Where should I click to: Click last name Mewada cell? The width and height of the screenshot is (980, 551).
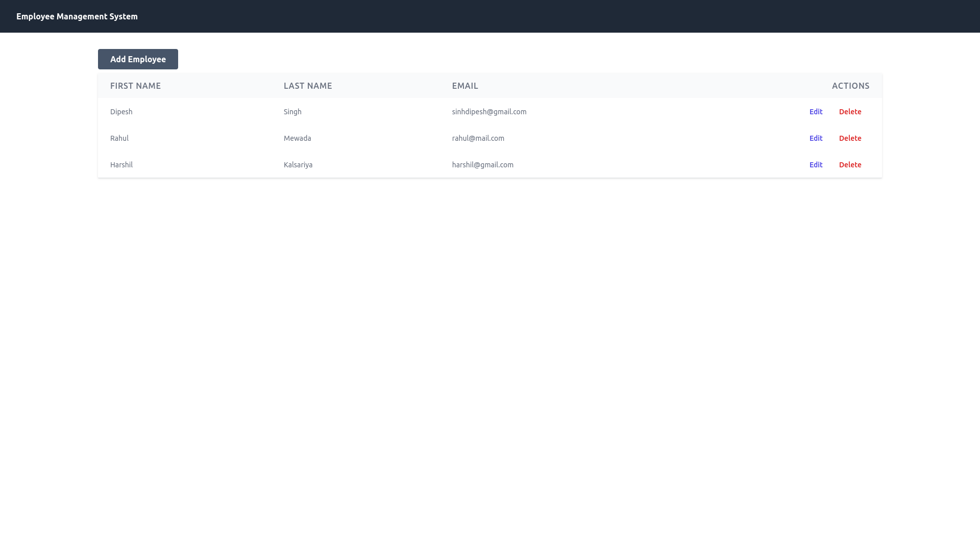[x=297, y=138]
